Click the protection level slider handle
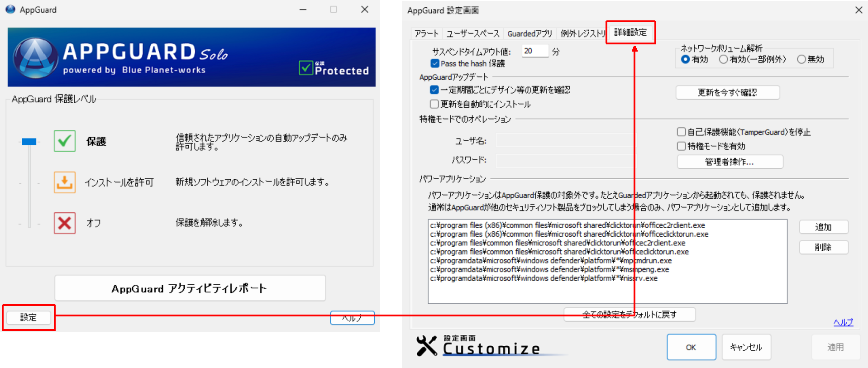Image resolution: width=868 pixels, height=368 pixels. pos(29,142)
